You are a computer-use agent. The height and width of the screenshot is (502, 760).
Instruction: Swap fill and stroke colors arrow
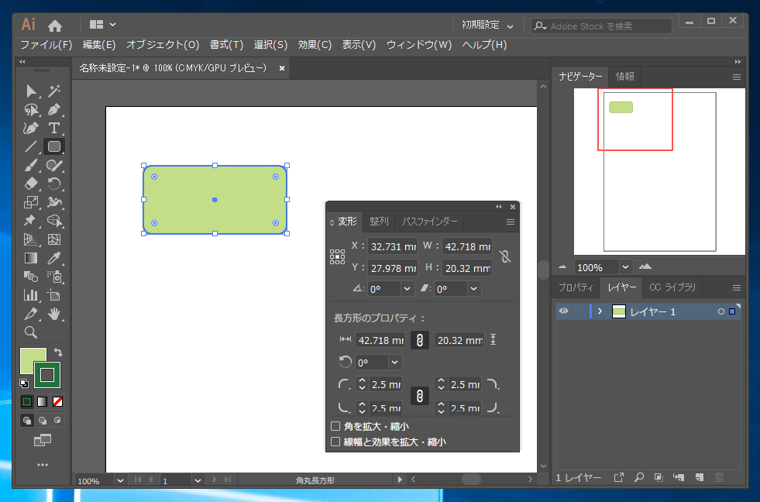pyautogui.click(x=58, y=352)
